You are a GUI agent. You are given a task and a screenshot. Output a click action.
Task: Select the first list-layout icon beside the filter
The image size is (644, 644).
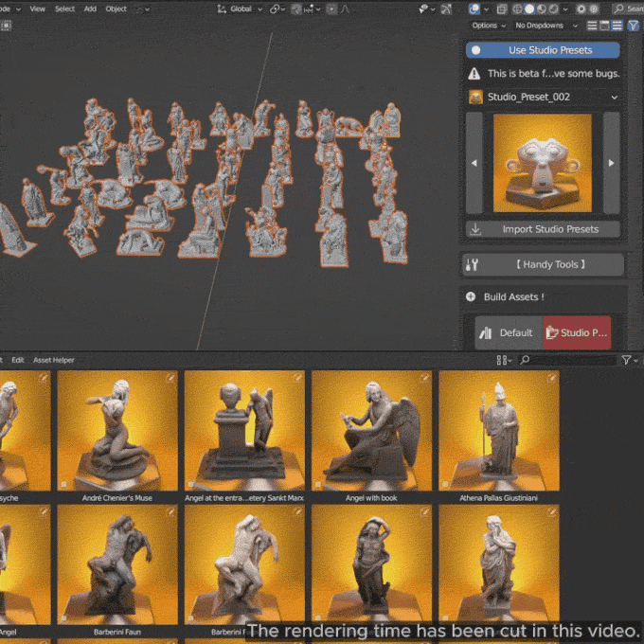[x=592, y=26]
